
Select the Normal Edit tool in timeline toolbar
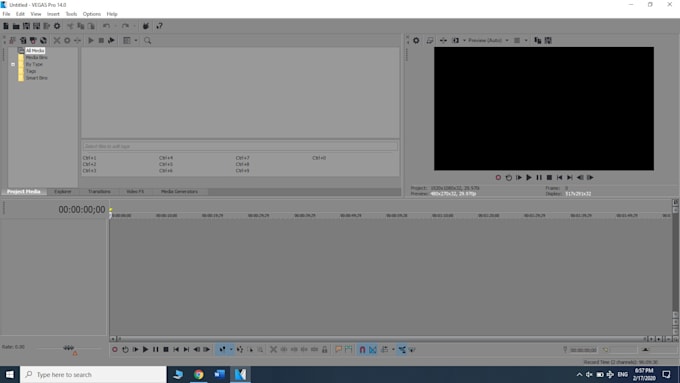click(222, 350)
